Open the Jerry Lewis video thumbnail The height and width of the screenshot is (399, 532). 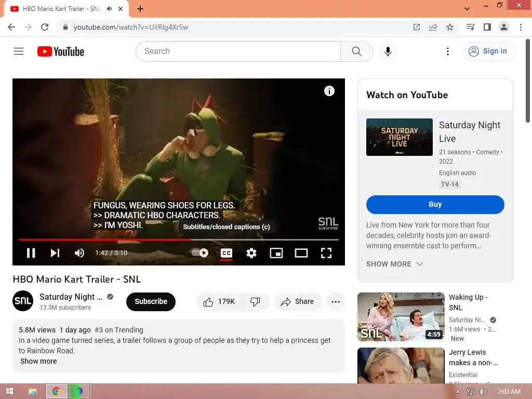[401, 365]
